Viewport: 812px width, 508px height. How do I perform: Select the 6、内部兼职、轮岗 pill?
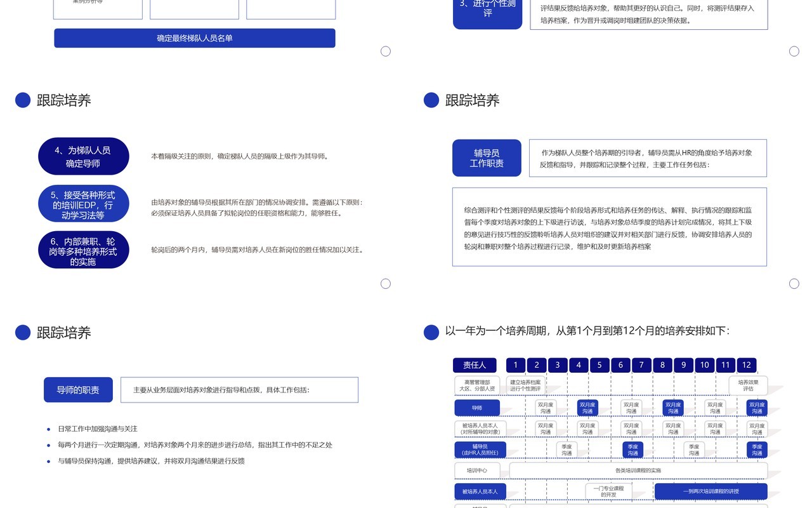click(84, 250)
